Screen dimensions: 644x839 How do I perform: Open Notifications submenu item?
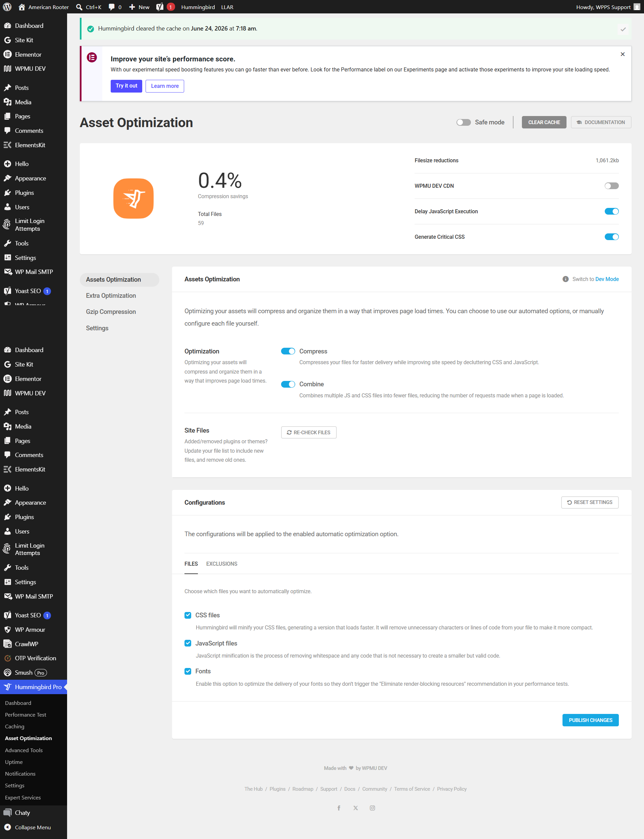[x=20, y=774]
